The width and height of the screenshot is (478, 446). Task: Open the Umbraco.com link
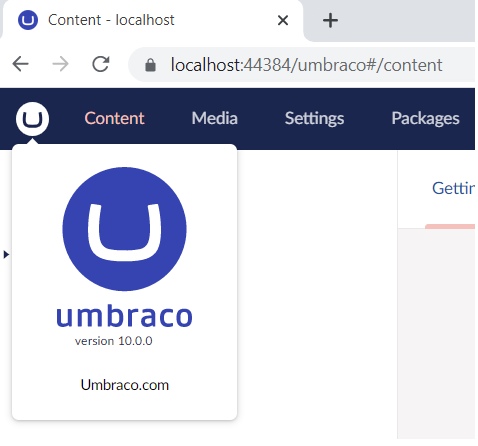pyautogui.click(x=125, y=385)
